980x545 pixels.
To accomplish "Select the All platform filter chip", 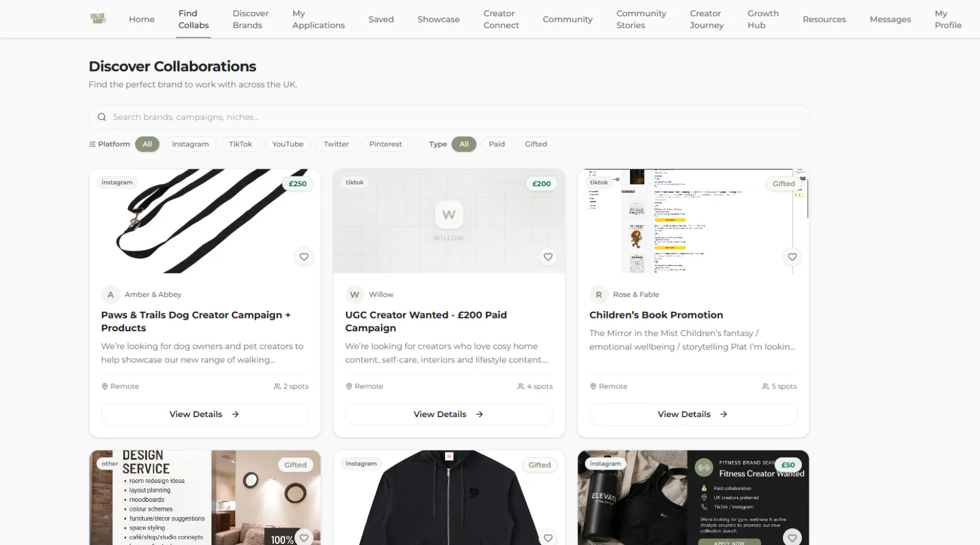I will coord(147,144).
